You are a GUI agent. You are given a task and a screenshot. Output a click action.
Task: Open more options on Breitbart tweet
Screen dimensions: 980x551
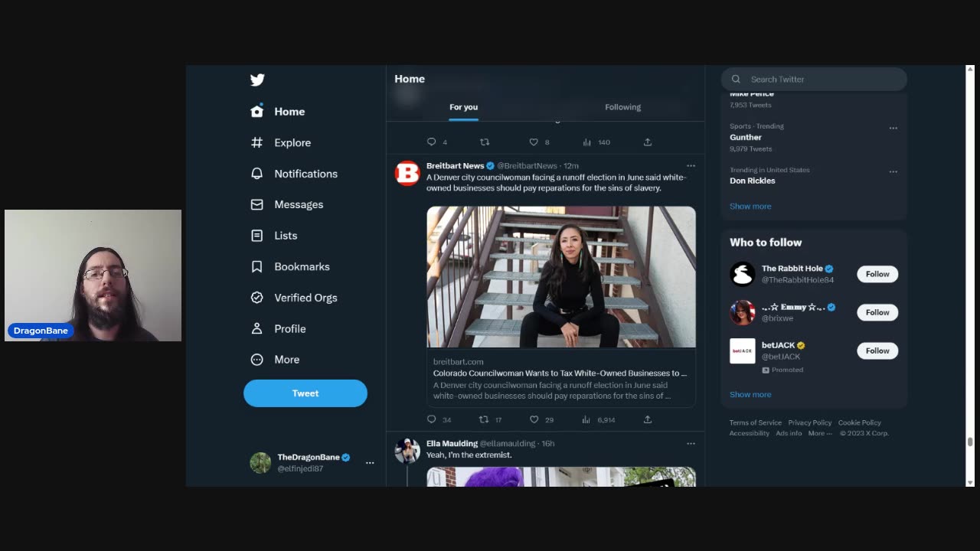click(691, 165)
